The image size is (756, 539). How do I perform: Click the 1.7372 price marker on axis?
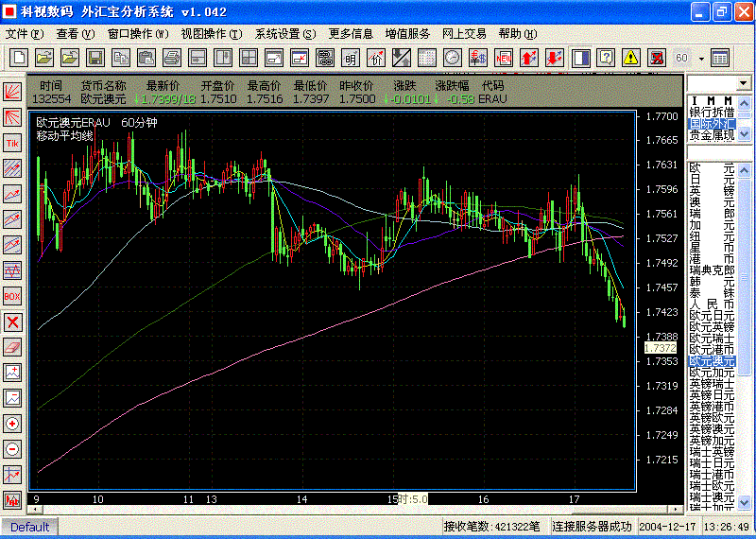pos(660,348)
